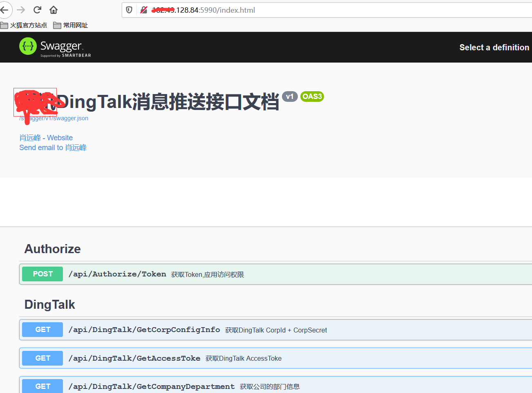Open the 火狐官方站点 bookmark folder
The width and height of the screenshot is (532, 393).
pos(24,25)
